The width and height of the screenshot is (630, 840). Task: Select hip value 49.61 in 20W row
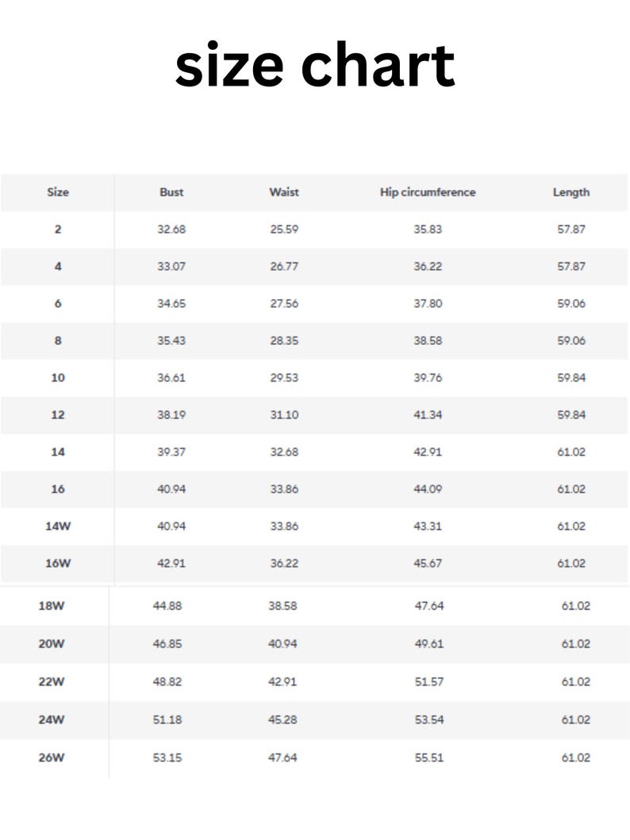click(429, 644)
